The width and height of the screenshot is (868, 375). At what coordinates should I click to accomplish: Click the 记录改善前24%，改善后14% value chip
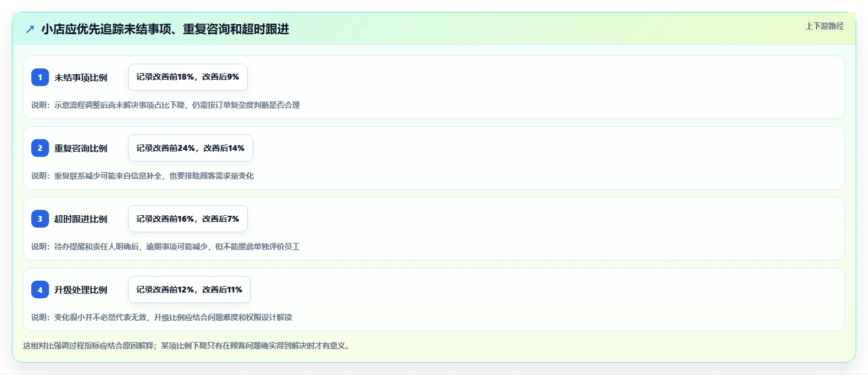point(191,148)
